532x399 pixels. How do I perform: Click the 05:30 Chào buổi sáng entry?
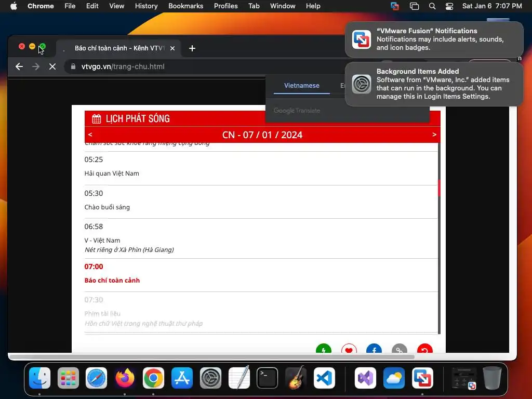(261, 202)
